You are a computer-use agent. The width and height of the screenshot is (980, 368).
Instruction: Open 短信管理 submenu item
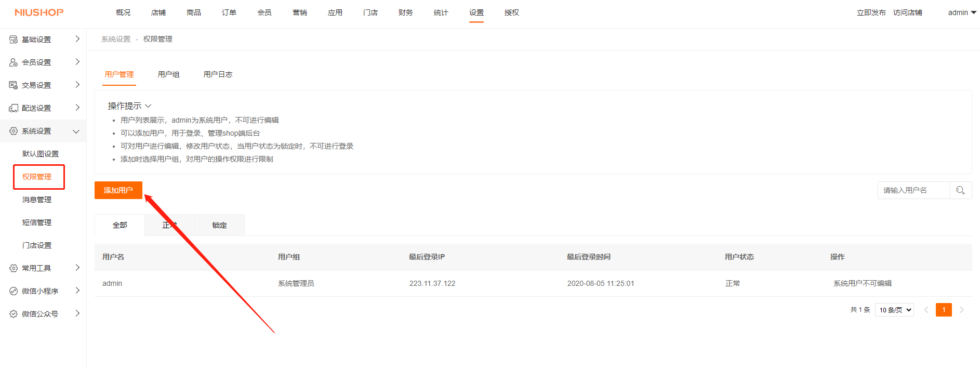click(x=37, y=222)
